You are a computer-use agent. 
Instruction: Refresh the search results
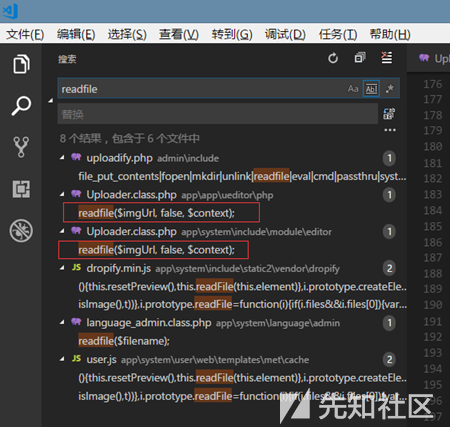pyautogui.click(x=333, y=58)
